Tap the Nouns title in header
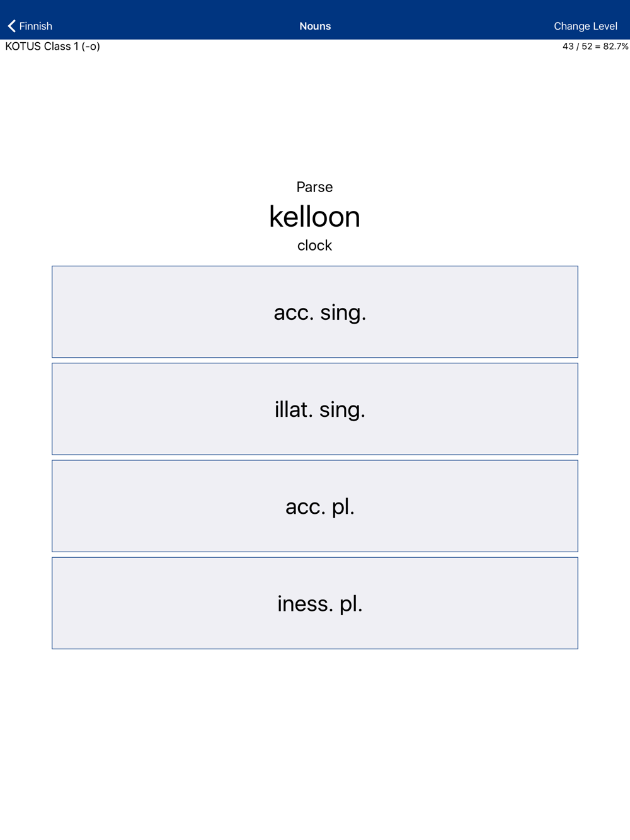Viewport: 630px width, 840px height. (315, 26)
